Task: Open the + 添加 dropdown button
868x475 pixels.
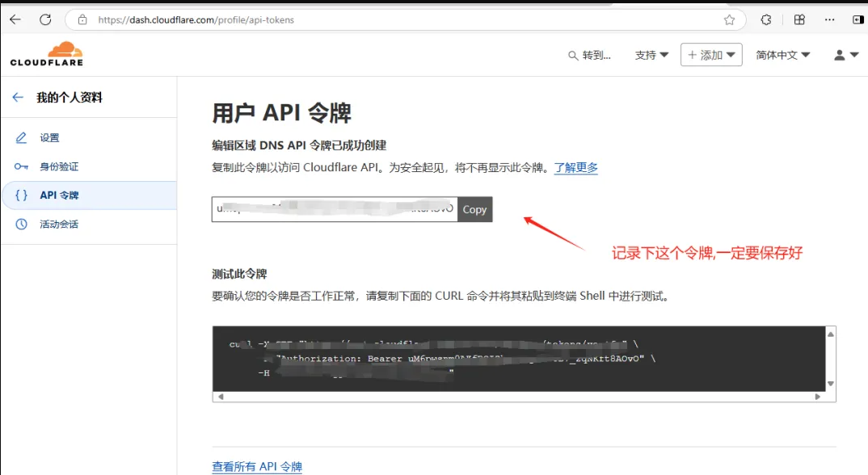Action: [x=711, y=55]
